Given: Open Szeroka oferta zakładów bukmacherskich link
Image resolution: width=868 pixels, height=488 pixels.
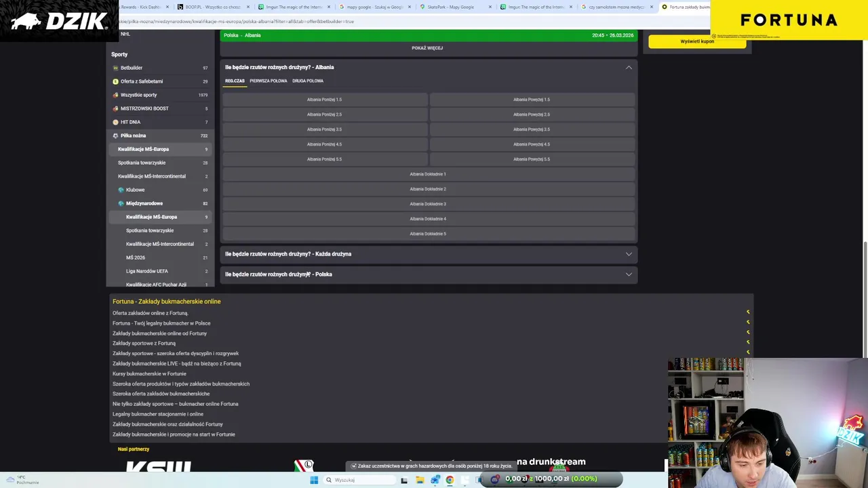Looking at the screenshot, I should click(x=161, y=394).
